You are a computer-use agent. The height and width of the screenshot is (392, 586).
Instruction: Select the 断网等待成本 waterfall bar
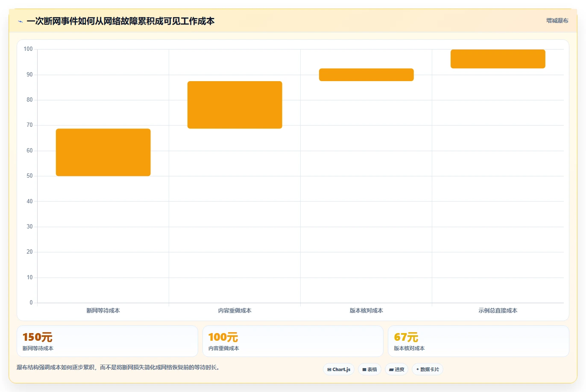pos(103,152)
